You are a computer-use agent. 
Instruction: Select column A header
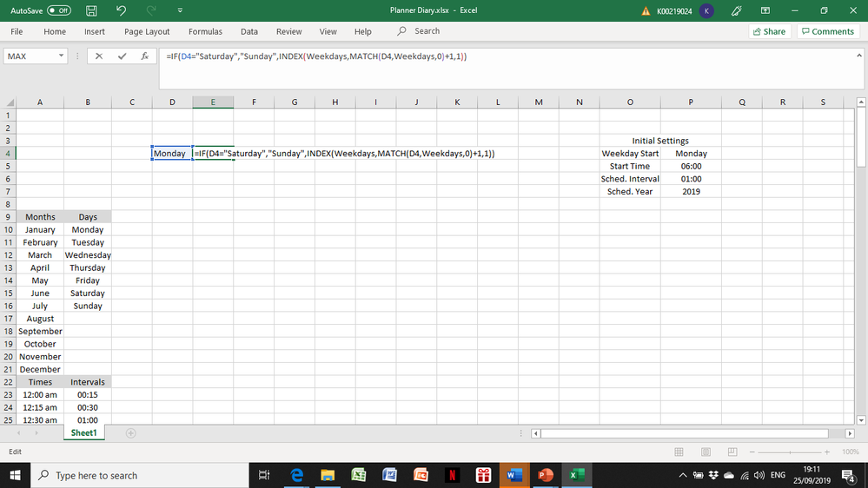(x=40, y=102)
